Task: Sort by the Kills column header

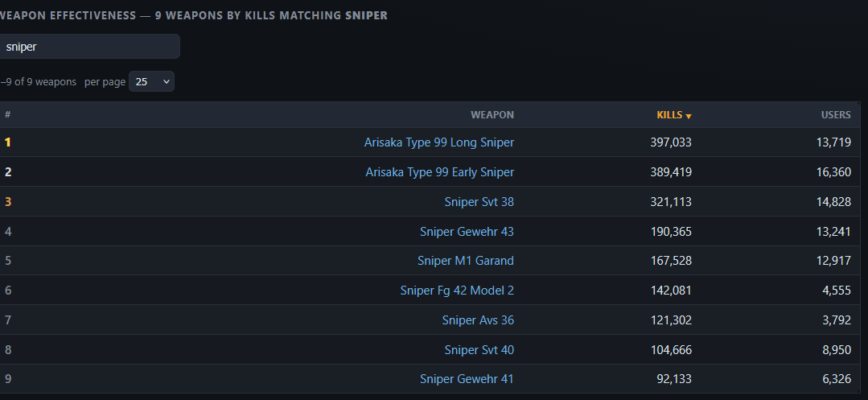Action: (669, 114)
